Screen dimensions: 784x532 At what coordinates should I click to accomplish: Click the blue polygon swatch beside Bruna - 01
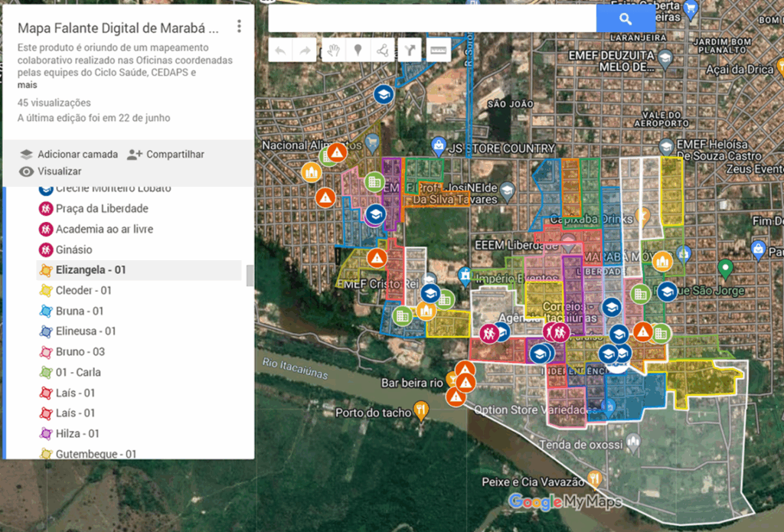pos(45,311)
